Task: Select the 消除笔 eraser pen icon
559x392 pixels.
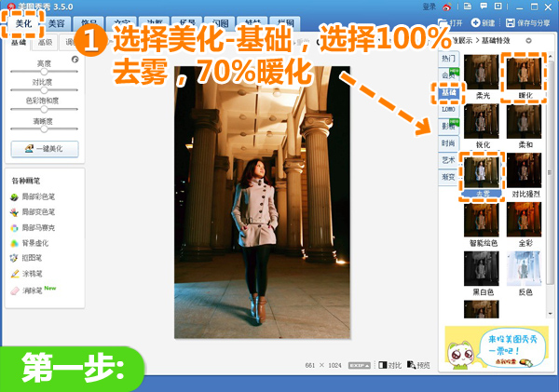Action: [14, 291]
